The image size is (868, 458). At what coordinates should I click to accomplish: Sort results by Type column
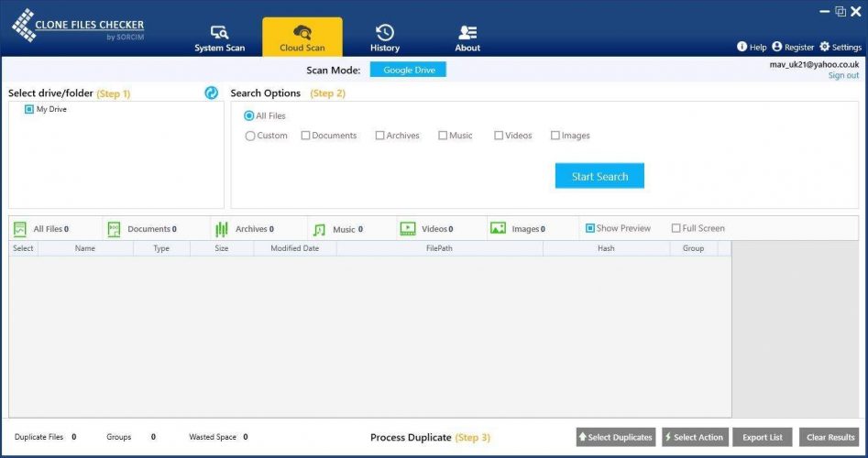[161, 248]
